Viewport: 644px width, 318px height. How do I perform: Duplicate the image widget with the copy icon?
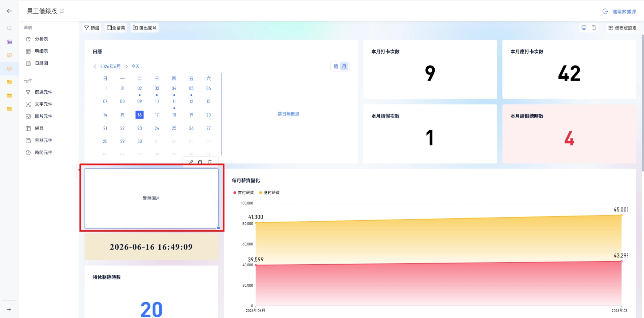tap(200, 162)
